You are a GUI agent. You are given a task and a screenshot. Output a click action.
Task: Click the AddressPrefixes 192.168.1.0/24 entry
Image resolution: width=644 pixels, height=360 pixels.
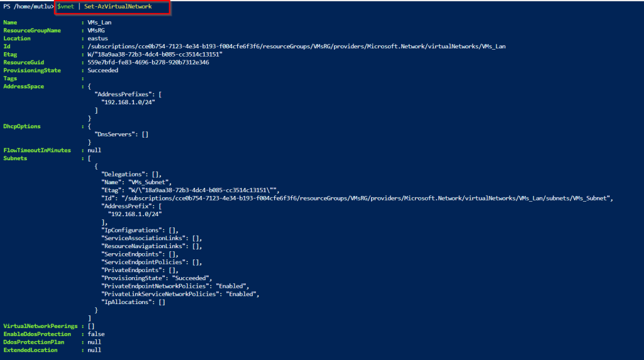tap(128, 102)
